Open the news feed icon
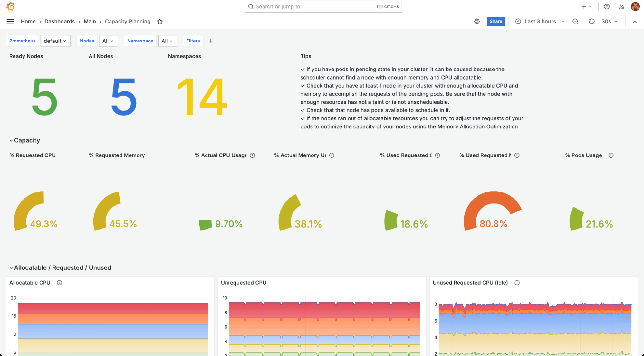The width and height of the screenshot is (644, 356). 621,6
